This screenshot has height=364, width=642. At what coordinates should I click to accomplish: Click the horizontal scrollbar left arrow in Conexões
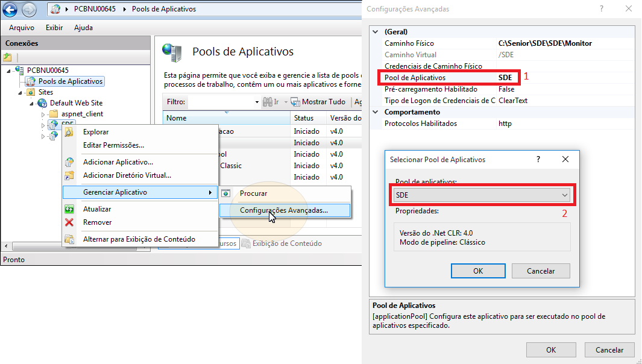click(6, 246)
